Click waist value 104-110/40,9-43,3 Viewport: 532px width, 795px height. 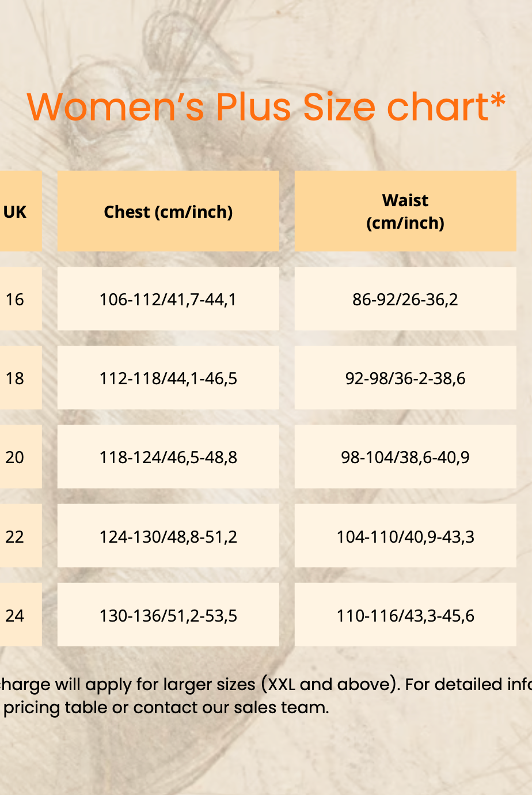(405, 536)
